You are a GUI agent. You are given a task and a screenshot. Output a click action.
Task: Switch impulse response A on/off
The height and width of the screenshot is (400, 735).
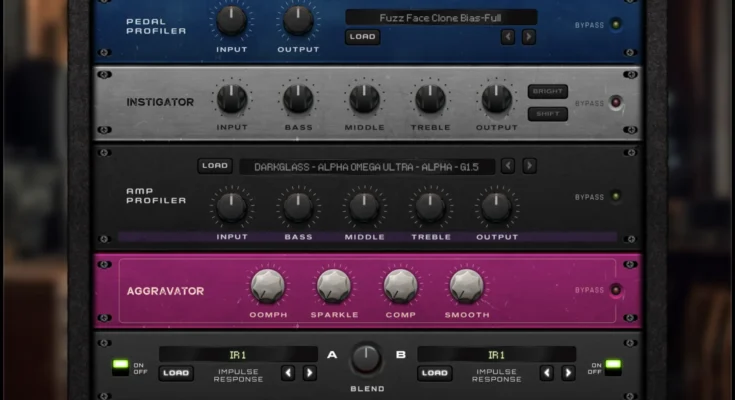[121, 366]
